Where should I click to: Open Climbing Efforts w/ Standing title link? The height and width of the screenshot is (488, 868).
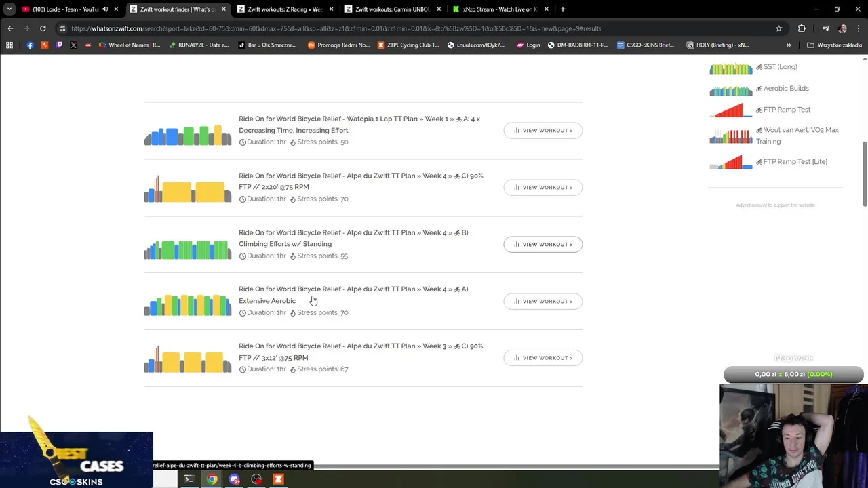click(353, 238)
